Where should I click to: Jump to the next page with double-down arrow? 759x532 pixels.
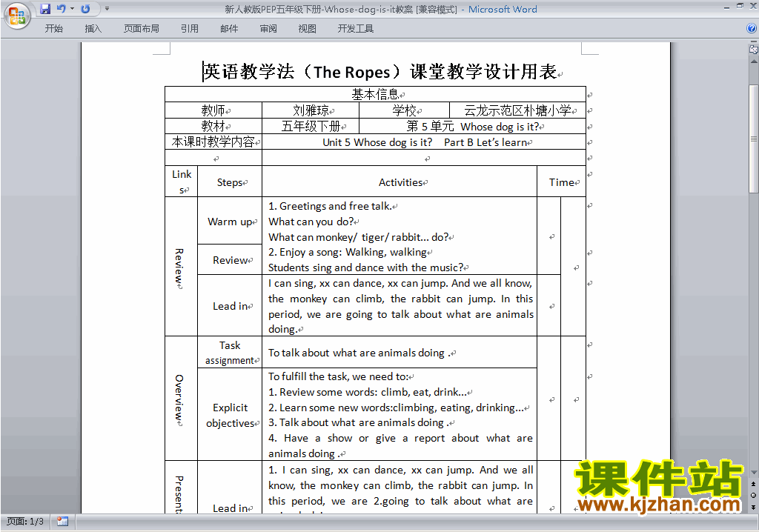(x=754, y=507)
